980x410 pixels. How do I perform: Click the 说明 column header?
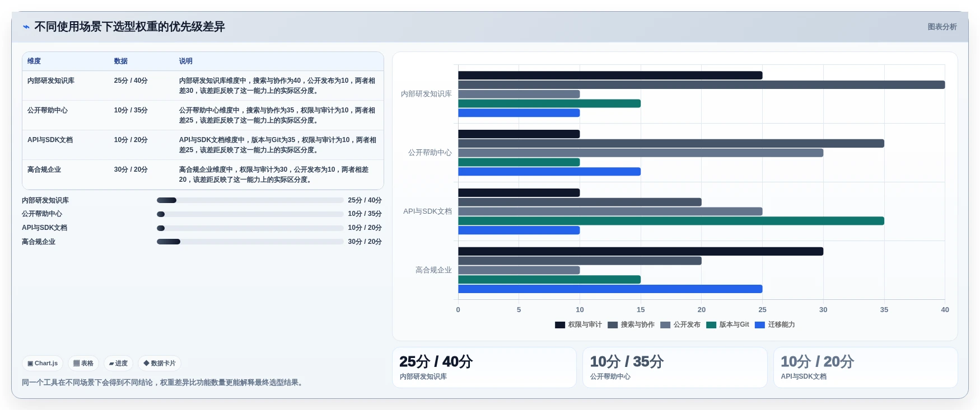[186, 61]
